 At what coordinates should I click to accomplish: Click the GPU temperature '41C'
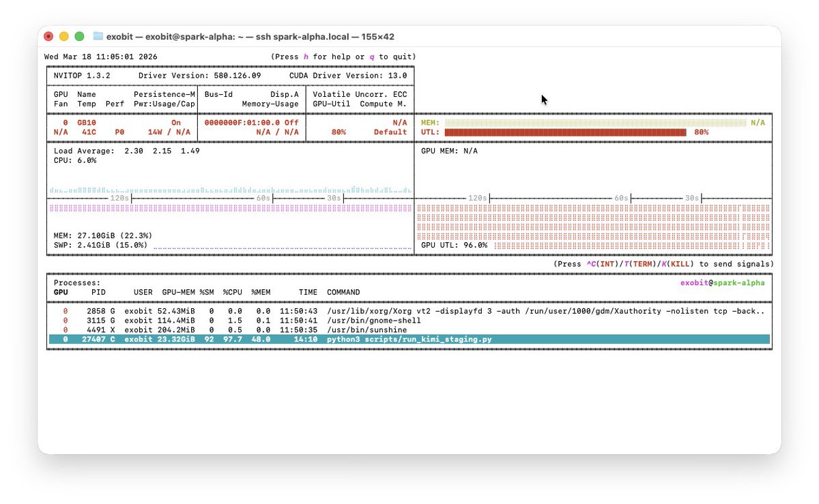(89, 132)
